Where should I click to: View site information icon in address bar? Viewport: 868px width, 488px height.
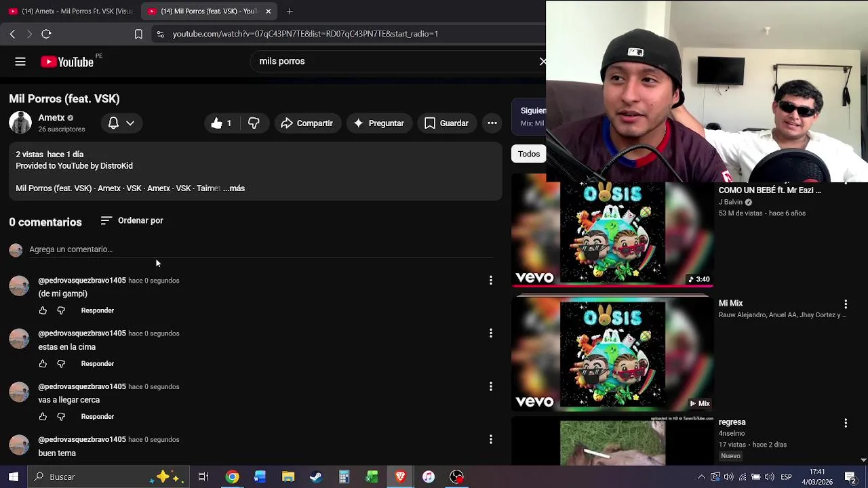coord(160,34)
